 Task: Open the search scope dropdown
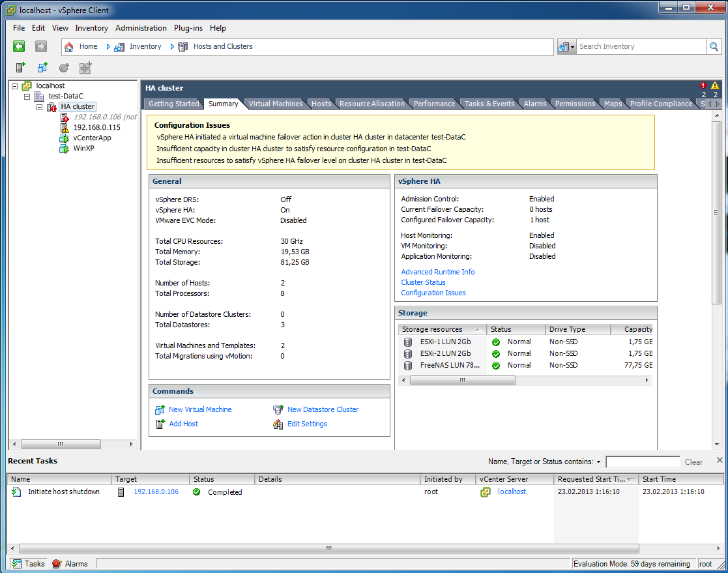(x=567, y=47)
